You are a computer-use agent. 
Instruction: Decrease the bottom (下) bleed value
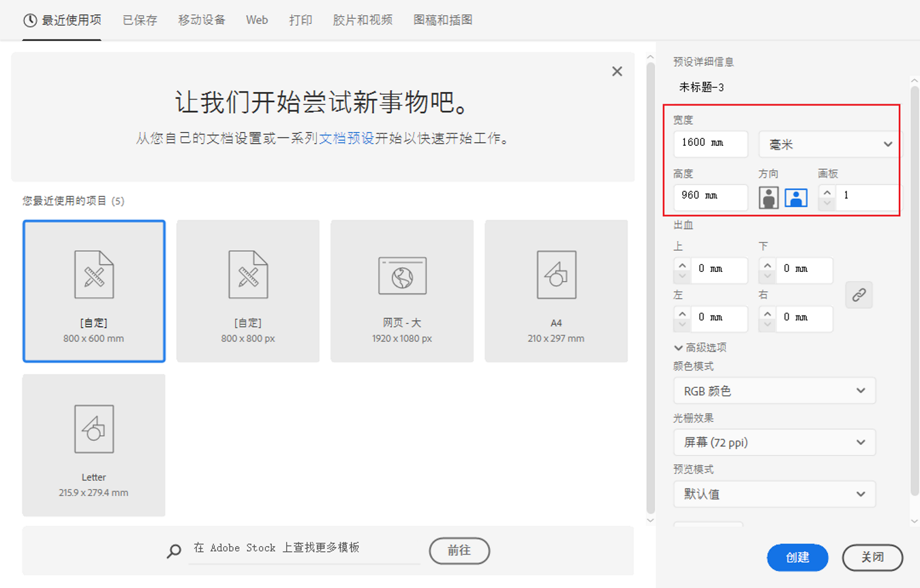(x=767, y=277)
